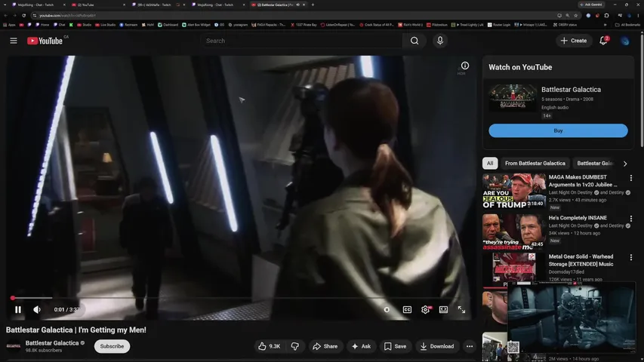The width and height of the screenshot is (644, 362).
Task: Click the Buy button
Action: coord(558,130)
